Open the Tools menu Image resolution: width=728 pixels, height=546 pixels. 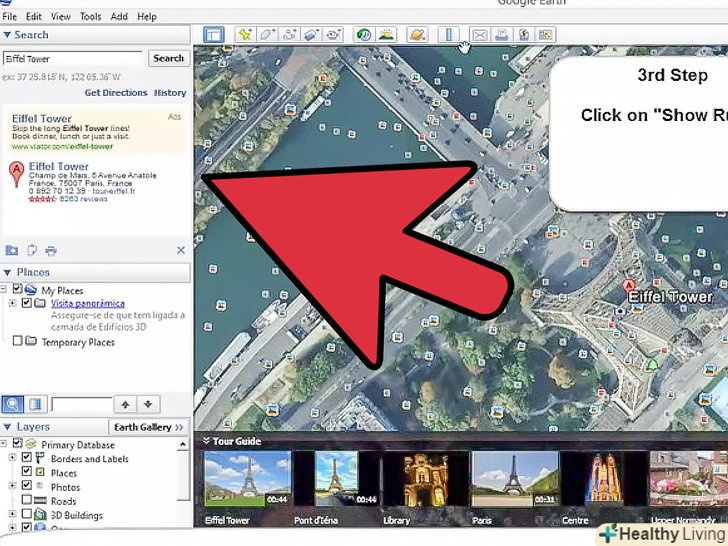[x=91, y=17]
